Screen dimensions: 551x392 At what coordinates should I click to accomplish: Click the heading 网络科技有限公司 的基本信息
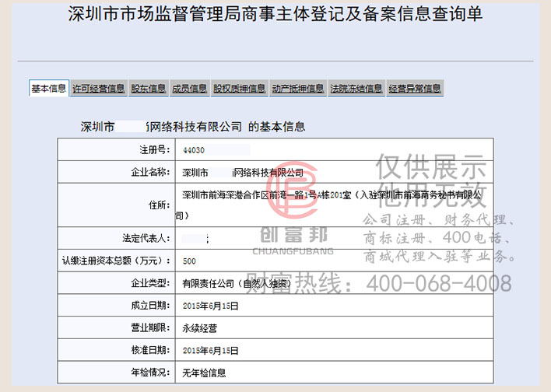(x=226, y=127)
